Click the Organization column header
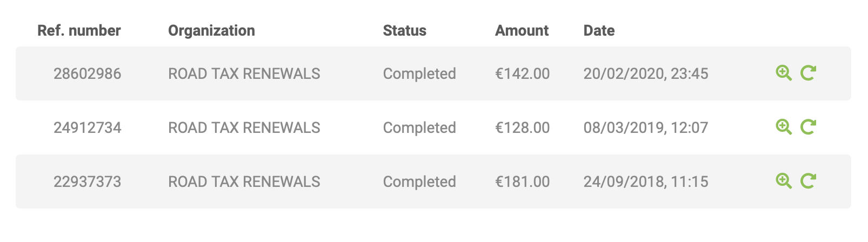The image size is (868, 242). point(211,31)
